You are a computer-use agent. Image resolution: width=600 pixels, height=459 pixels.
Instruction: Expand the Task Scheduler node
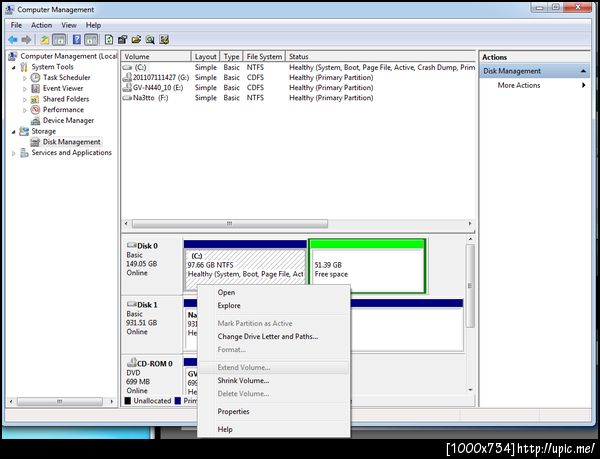(x=25, y=78)
